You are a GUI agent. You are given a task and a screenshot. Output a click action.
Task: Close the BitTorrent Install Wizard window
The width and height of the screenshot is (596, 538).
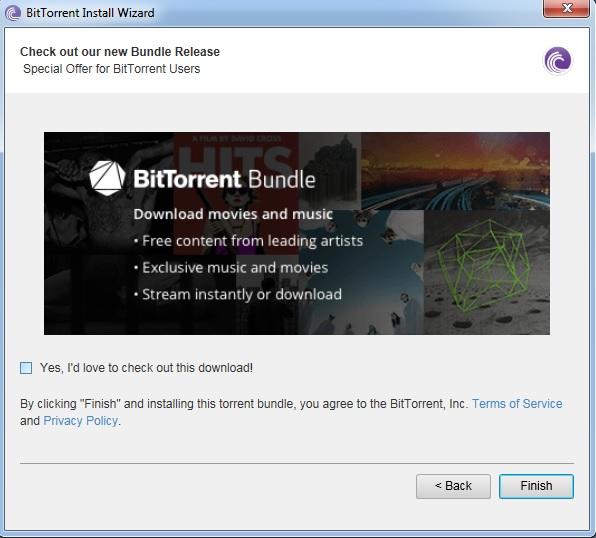click(567, 8)
